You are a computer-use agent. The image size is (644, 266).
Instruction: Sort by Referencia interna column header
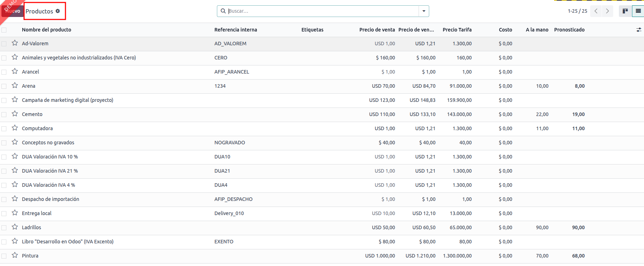pos(236,30)
